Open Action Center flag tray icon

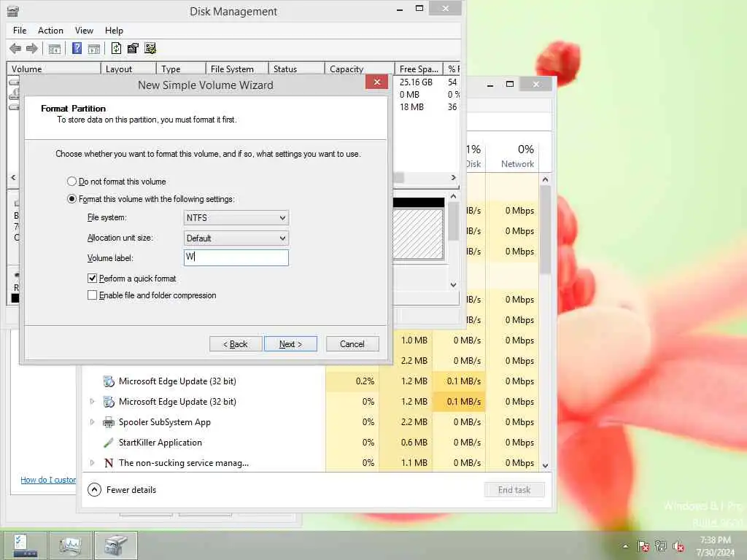pos(643,546)
